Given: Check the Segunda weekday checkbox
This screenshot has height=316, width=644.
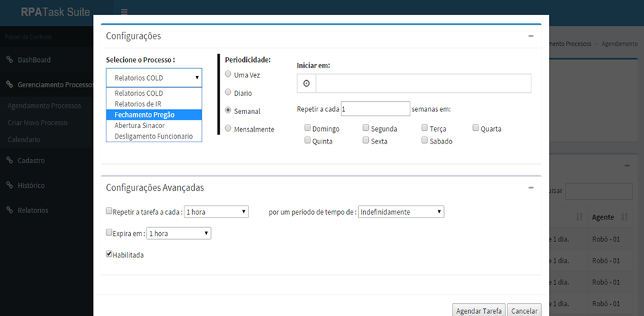Looking at the screenshot, I should [x=367, y=128].
